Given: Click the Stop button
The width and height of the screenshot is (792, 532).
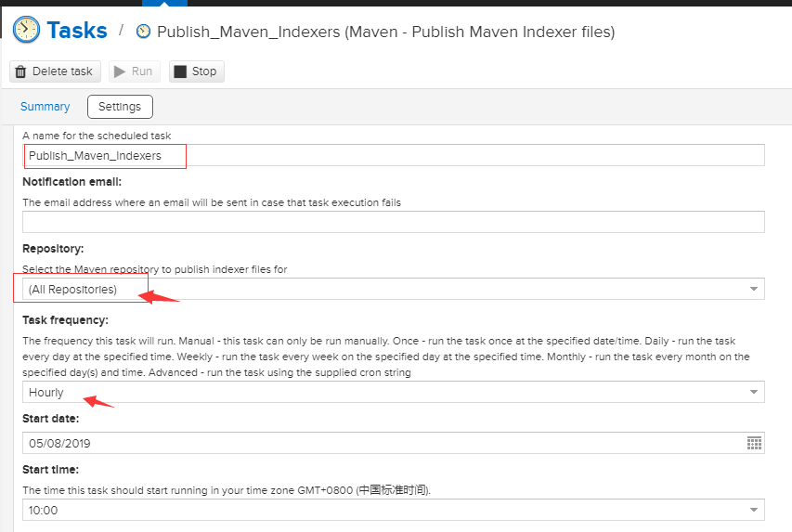Looking at the screenshot, I should 197,71.
